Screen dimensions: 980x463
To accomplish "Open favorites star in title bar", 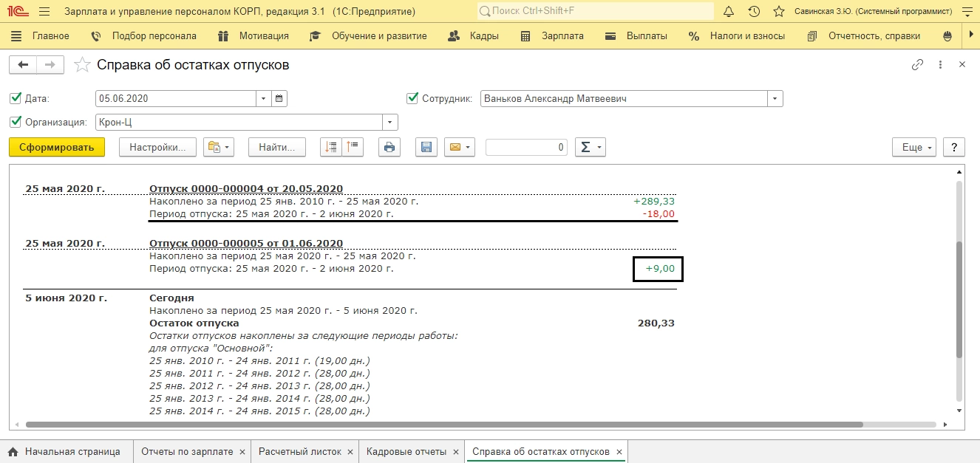I will [x=778, y=12].
